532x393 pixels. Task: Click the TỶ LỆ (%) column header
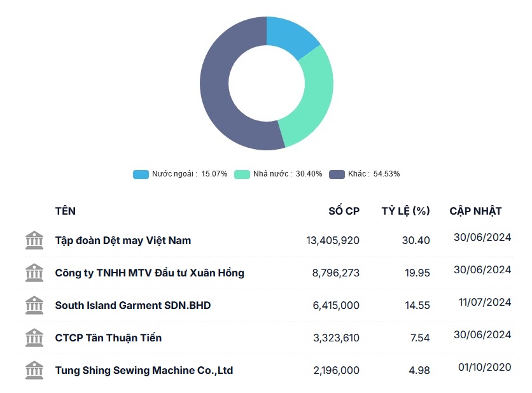point(406,211)
